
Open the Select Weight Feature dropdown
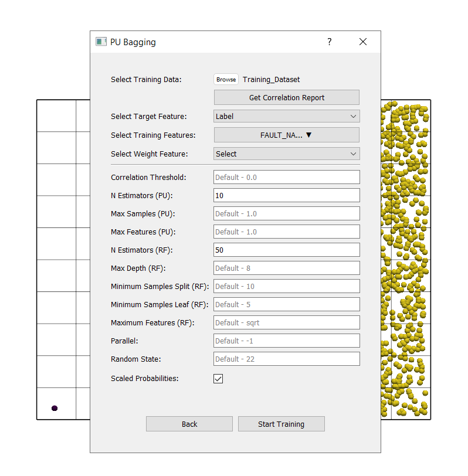click(286, 154)
